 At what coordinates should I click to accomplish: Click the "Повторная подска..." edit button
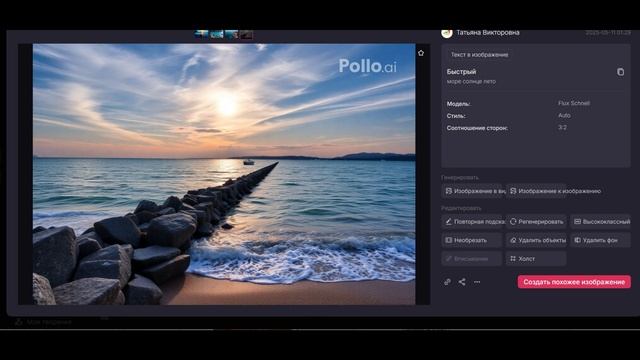472,222
